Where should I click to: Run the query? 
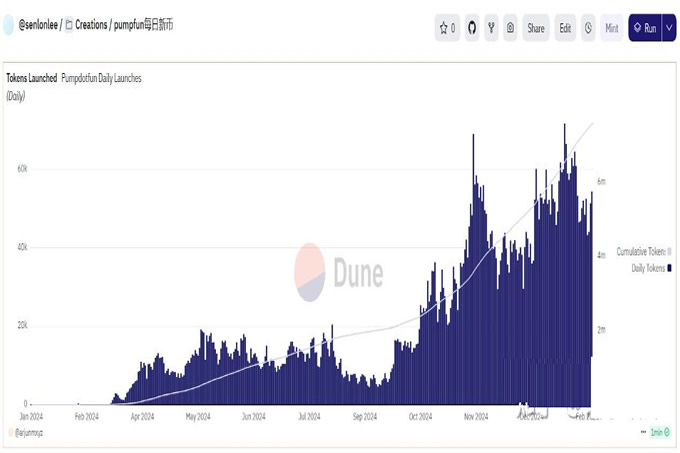pos(645,28)
